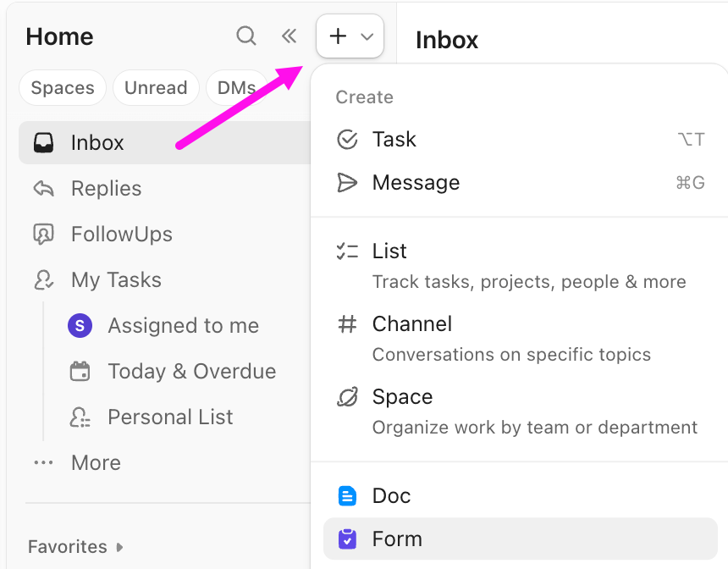Click the Space planet icon
This screenshot has height=569, width=728.
click(x=347, y=397)
